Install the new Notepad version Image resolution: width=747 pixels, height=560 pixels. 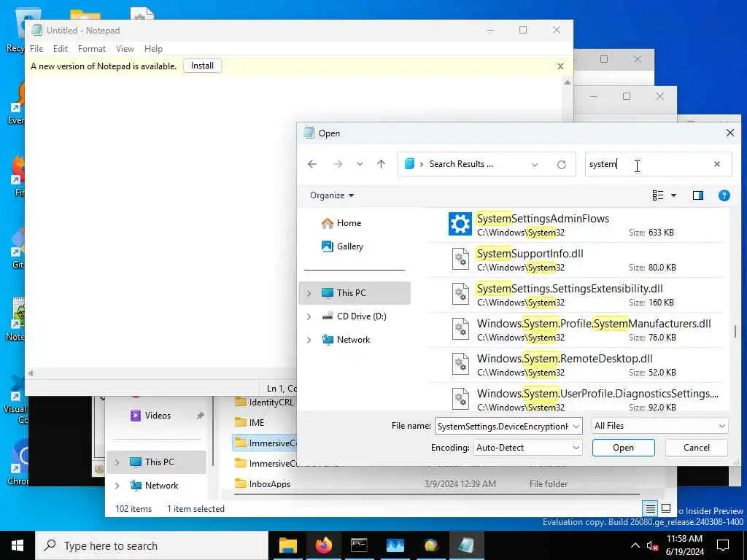pos(202,66)
